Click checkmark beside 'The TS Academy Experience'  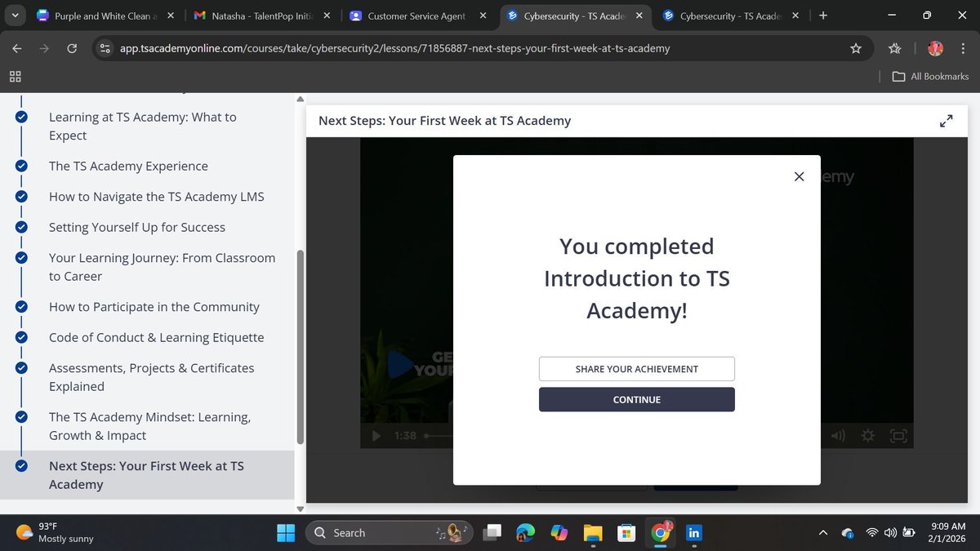click(x=21, y=166)
